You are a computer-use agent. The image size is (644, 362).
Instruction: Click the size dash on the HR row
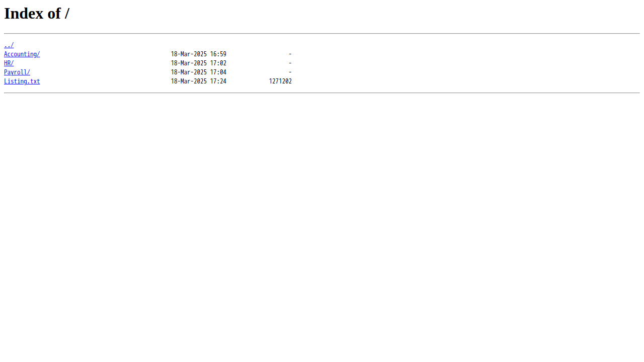pos(290,63)
